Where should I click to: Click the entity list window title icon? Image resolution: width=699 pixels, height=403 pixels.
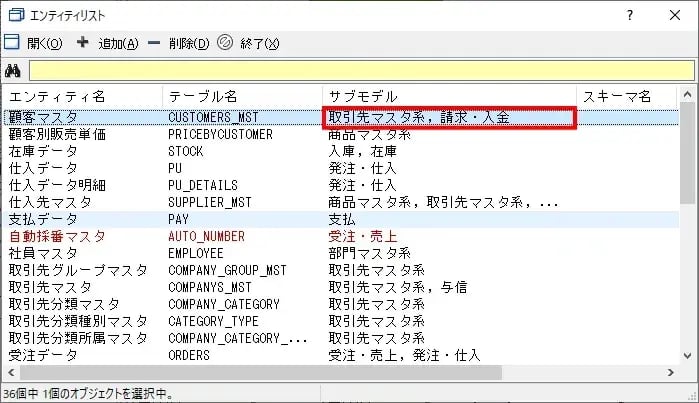point(15,15)
